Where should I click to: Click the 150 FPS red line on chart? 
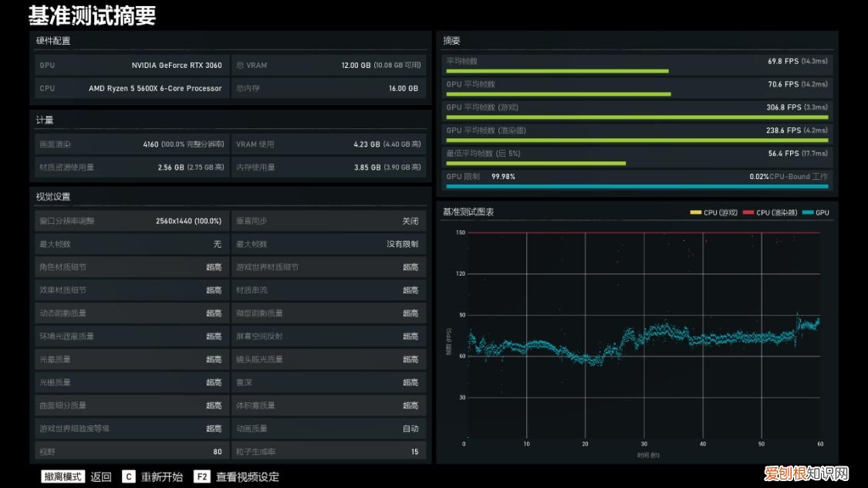(x=640, y=232)
